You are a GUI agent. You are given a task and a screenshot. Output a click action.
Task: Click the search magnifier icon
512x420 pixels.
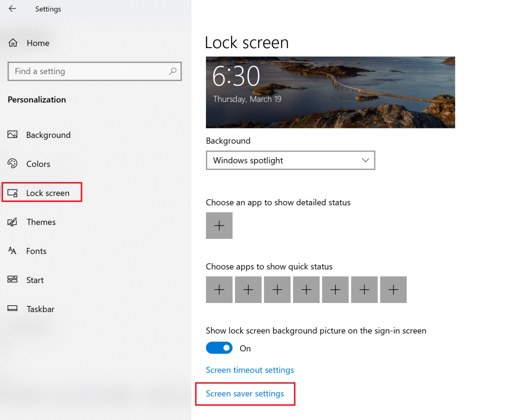coord(172,71)
